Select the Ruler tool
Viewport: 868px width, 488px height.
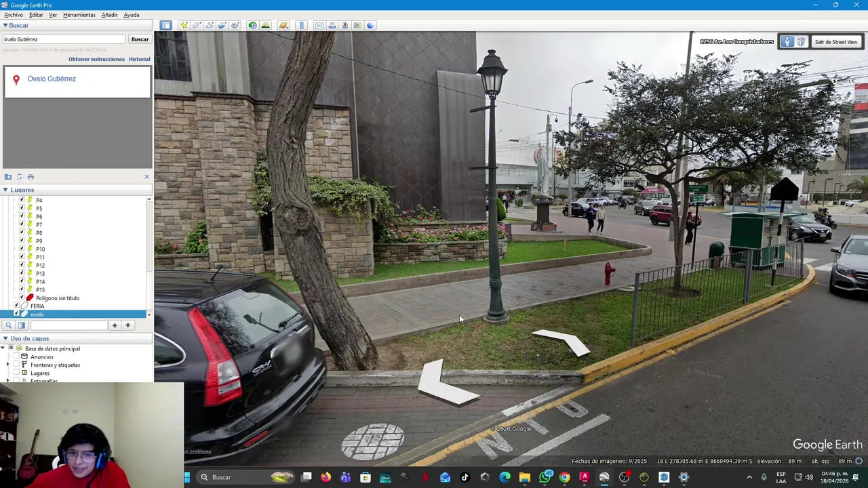point(302,25)
